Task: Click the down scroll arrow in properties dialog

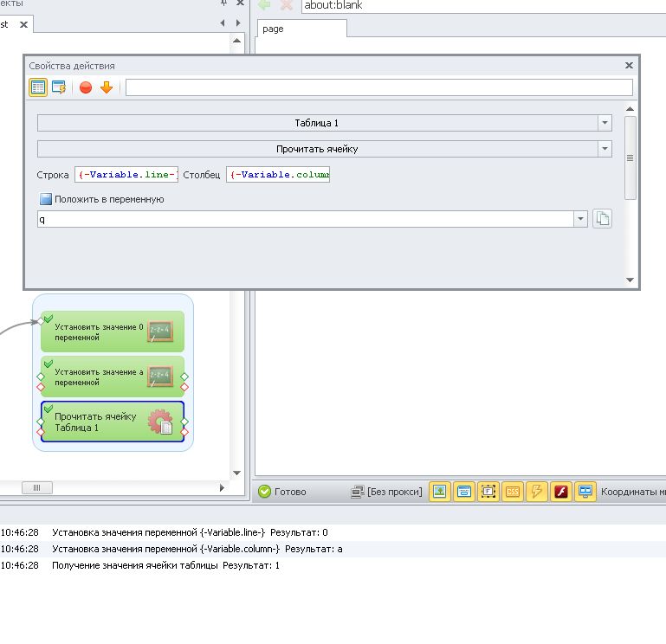Action: 630,280
